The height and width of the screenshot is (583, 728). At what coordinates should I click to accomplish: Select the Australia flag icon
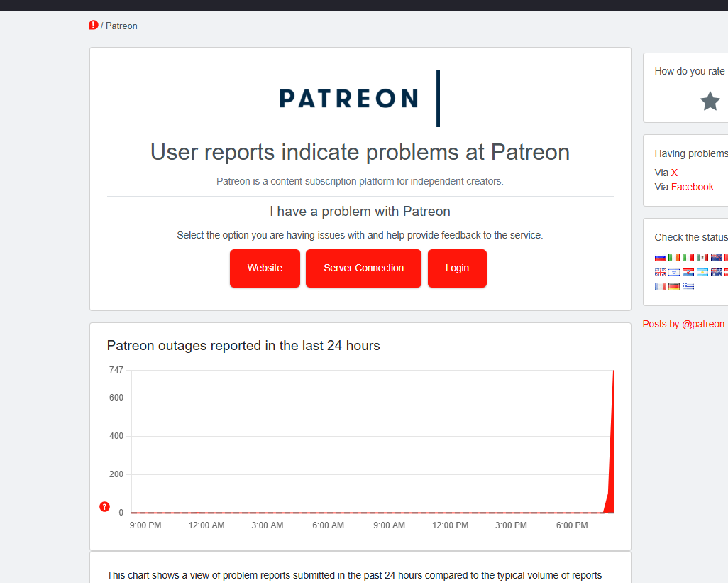click(x=717, y=272)
